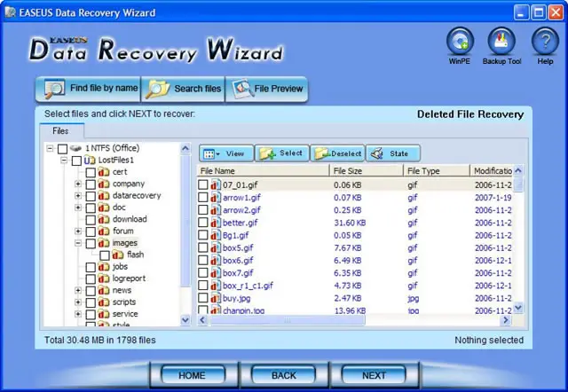Check the Bg1.gif file checkbox
This screenshot has width=568, height=392.
click(x=203, y=235)
